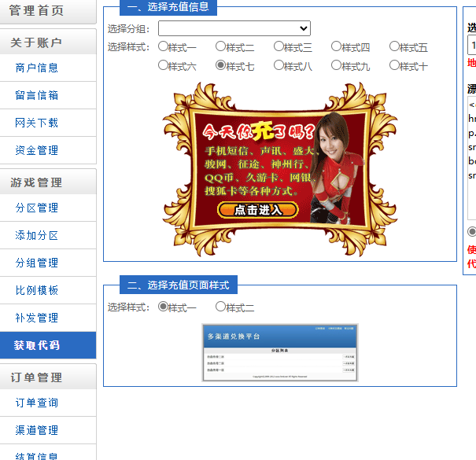Select 样式一 radio in recharge info styles
The width and height of the screenshot is (476, 460).
(164, 47)
